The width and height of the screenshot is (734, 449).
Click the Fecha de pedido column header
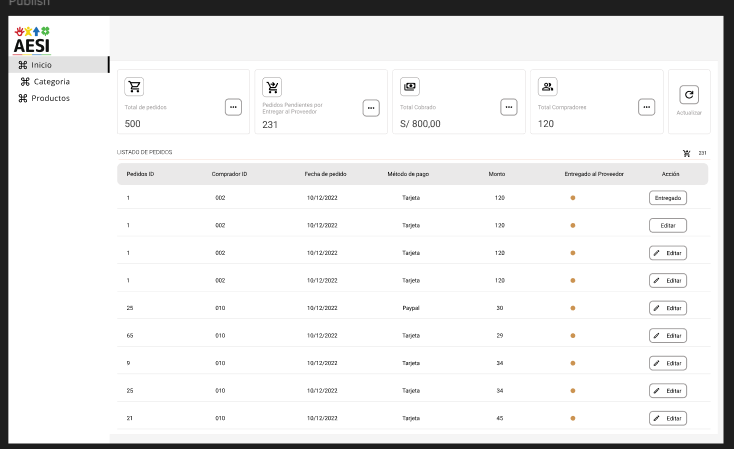point(325,174)
